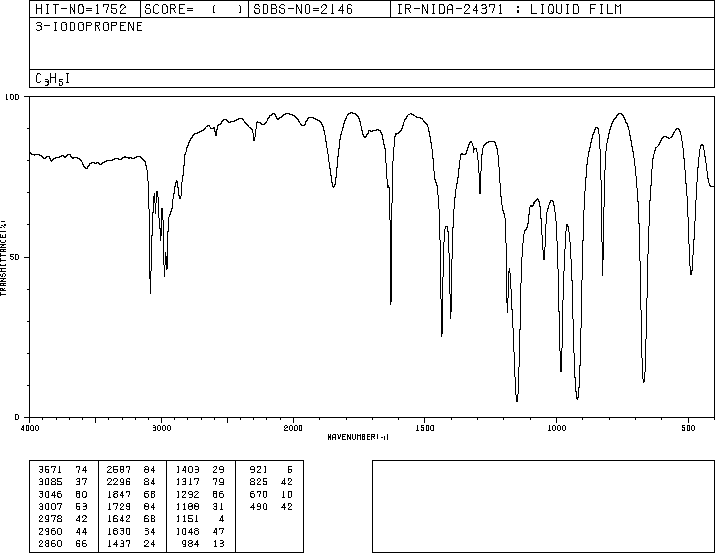715x553 pixels.
Task: Click the 1000 x-axis tick label
Action: coord(556,428)
